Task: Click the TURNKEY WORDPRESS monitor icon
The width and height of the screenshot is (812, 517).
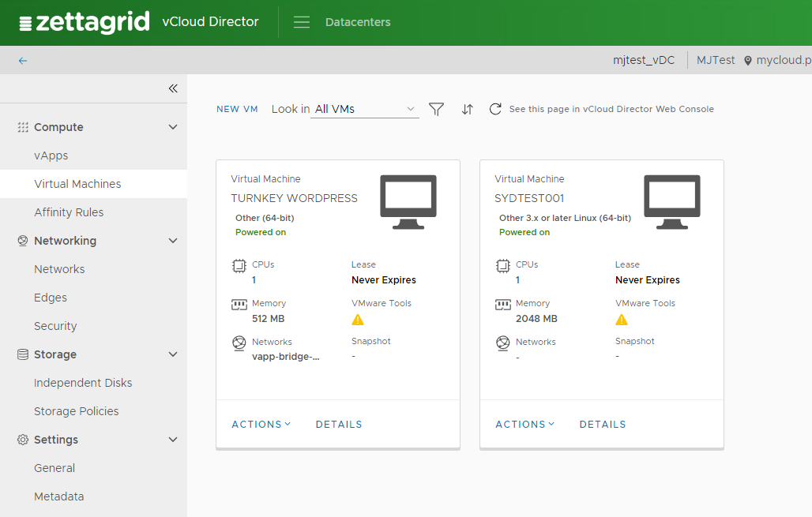Action: (408, 202)
